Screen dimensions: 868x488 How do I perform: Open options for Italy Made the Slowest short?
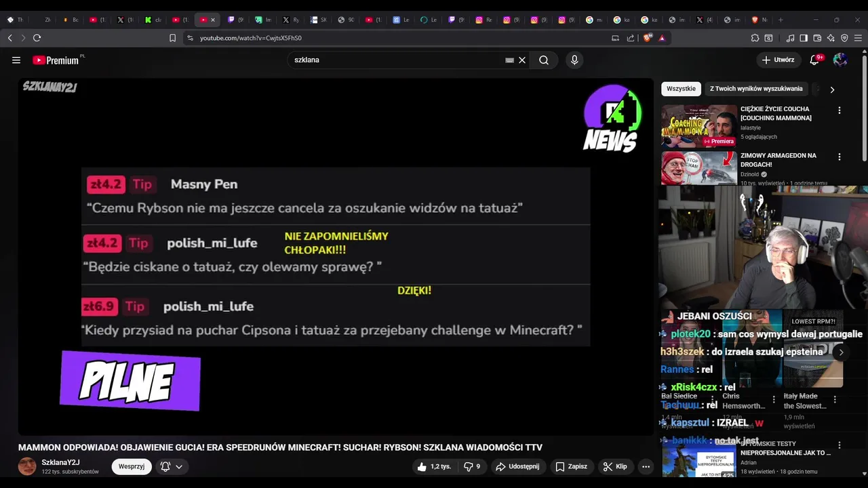(835, 400)
